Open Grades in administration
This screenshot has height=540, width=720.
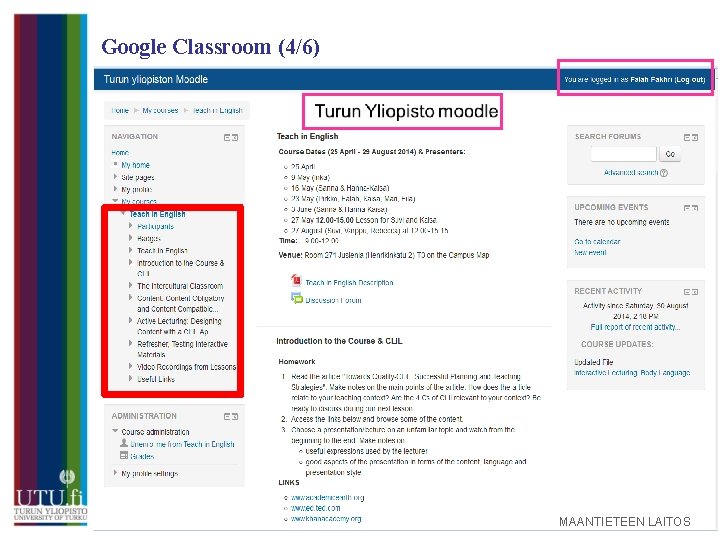click(x=142, y=456)
